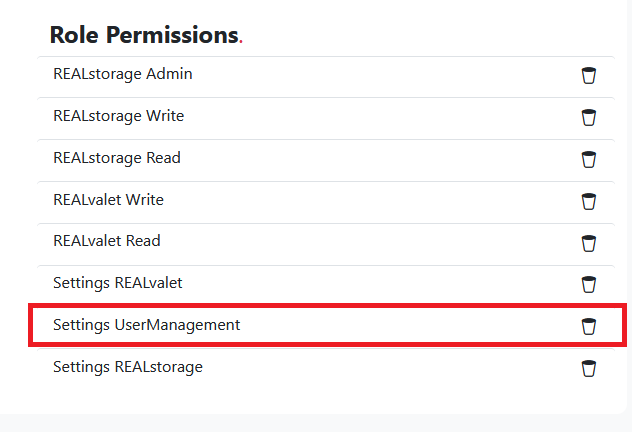Remove REALvalet Read using trash icon
632x432 pixels.
(588, 243)
